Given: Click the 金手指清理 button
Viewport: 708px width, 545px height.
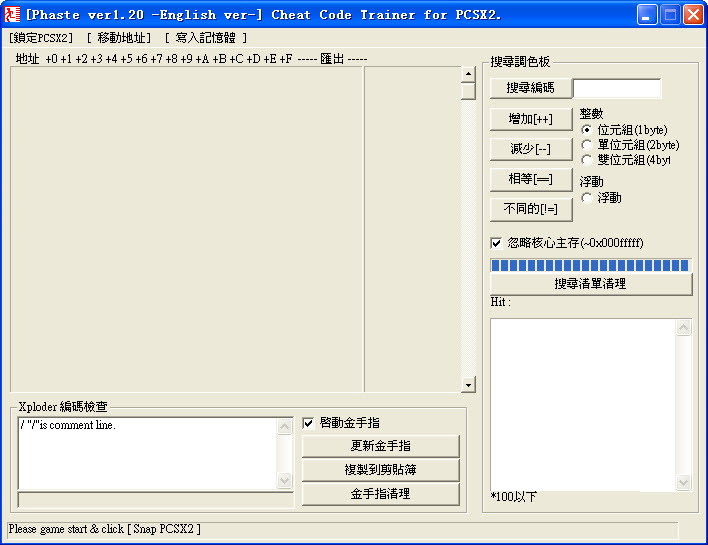Looking at the screenshot, I should click(x=381, y=494).
